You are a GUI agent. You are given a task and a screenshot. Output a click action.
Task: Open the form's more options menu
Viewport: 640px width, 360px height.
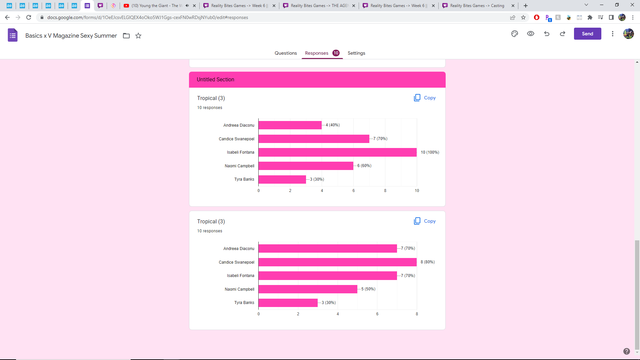click(x=612, y=34)
